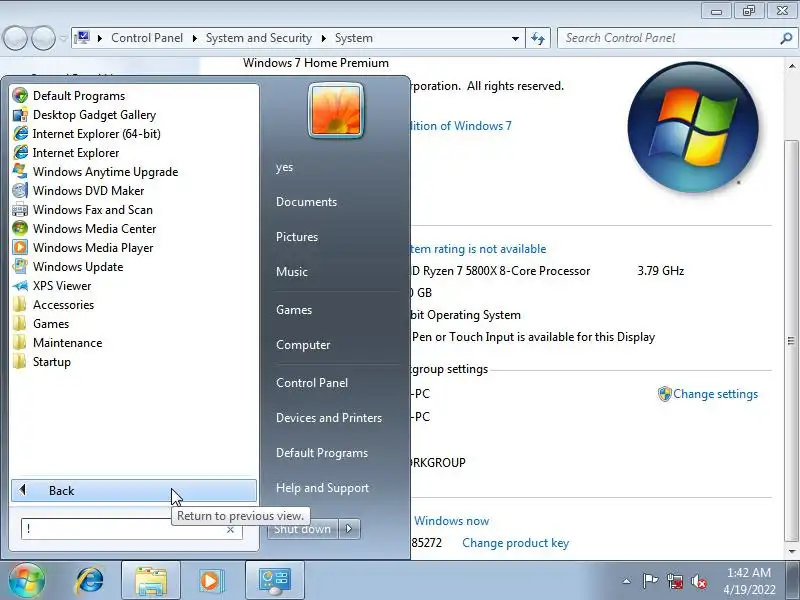The image size is (800, 600).
Task: Open Windows Explorer taskbar icon
Action: pos(151,581)
